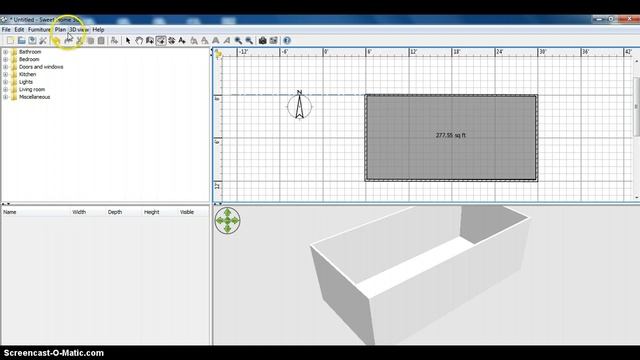Screen dimensions: 640x360
Task: Click the left arrow in 3D navigation pad
Action: [x=220, y=220]
